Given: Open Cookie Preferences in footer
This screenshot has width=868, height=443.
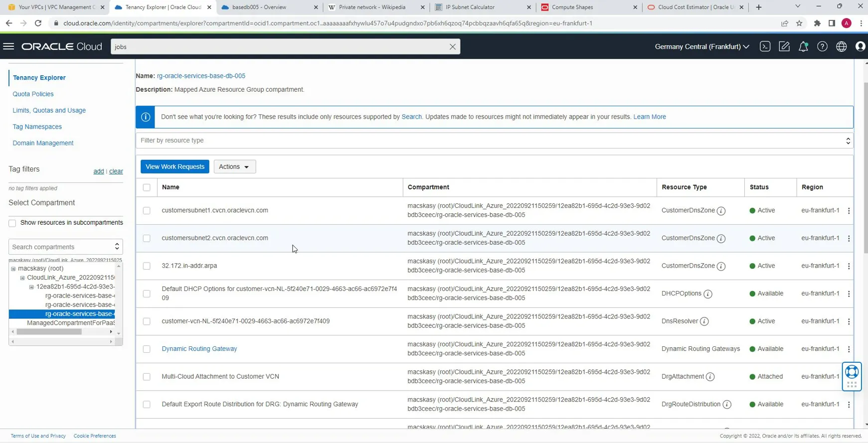Looking at the screenshot, I should (x=95, y=436).
